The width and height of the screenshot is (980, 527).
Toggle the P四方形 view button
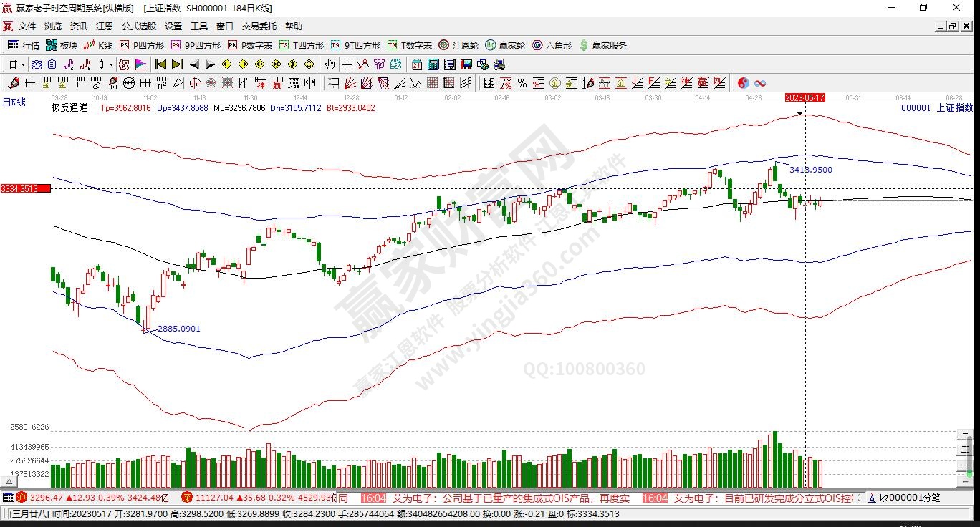(142, 45)
